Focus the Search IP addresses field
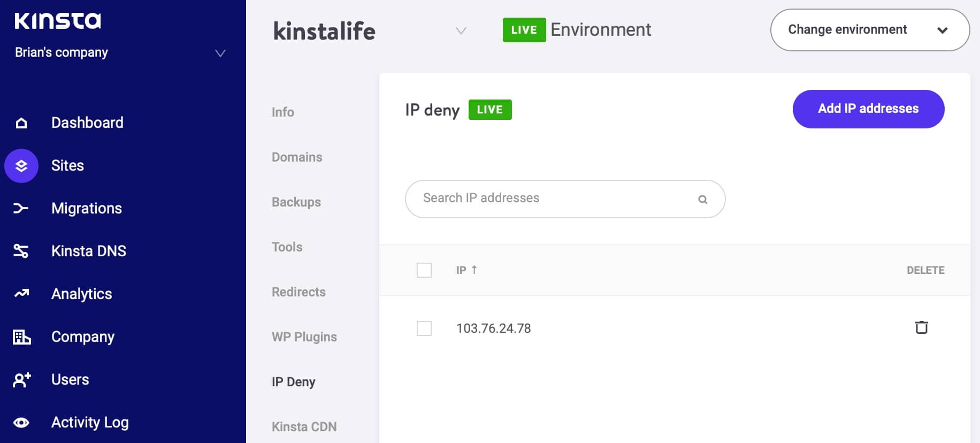The width and height of the screenshot is (980, 443). point(551,198)
